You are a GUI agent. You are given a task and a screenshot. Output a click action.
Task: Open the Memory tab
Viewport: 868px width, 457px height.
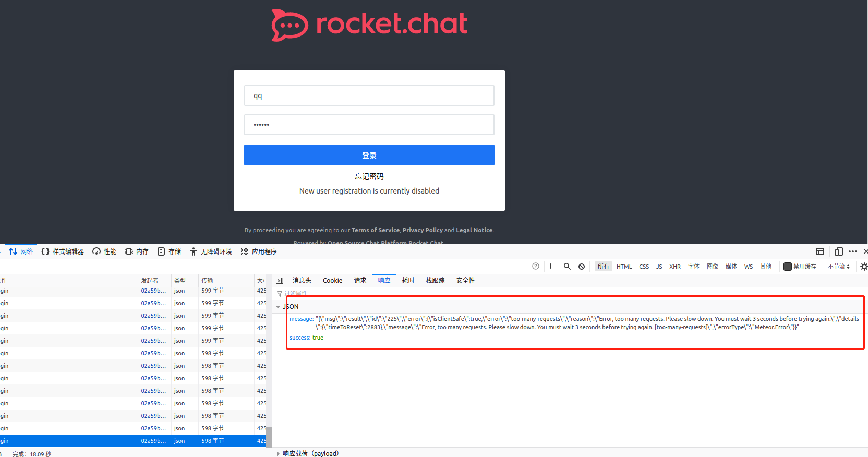137,251
